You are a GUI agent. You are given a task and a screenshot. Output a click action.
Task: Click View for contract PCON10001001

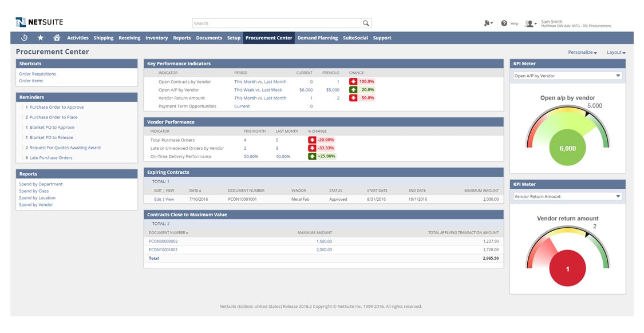169,199
